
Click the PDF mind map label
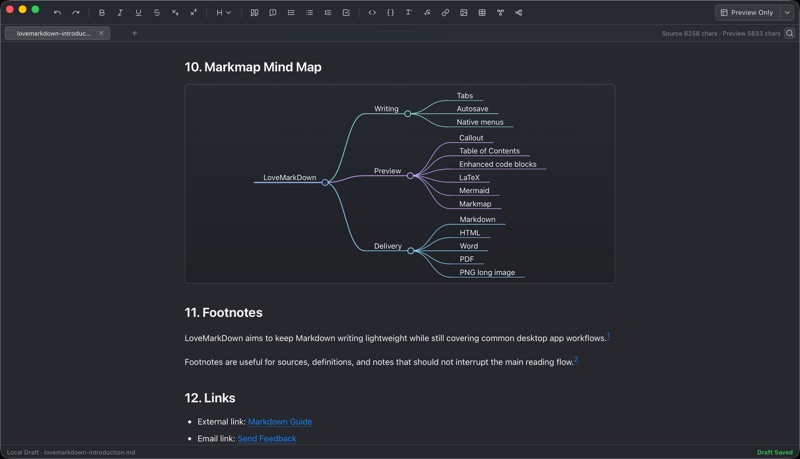467,259
